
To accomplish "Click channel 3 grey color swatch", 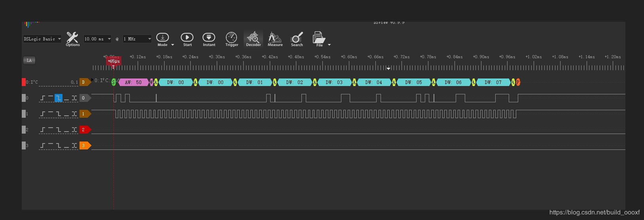I will click(24, 145).
